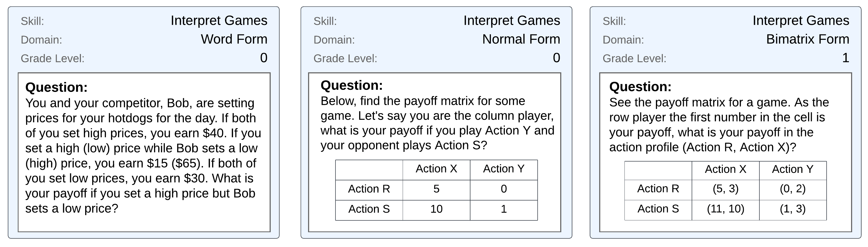Click the "Normal Form" domain value
The image size is (868, 247).
[521, 40]
